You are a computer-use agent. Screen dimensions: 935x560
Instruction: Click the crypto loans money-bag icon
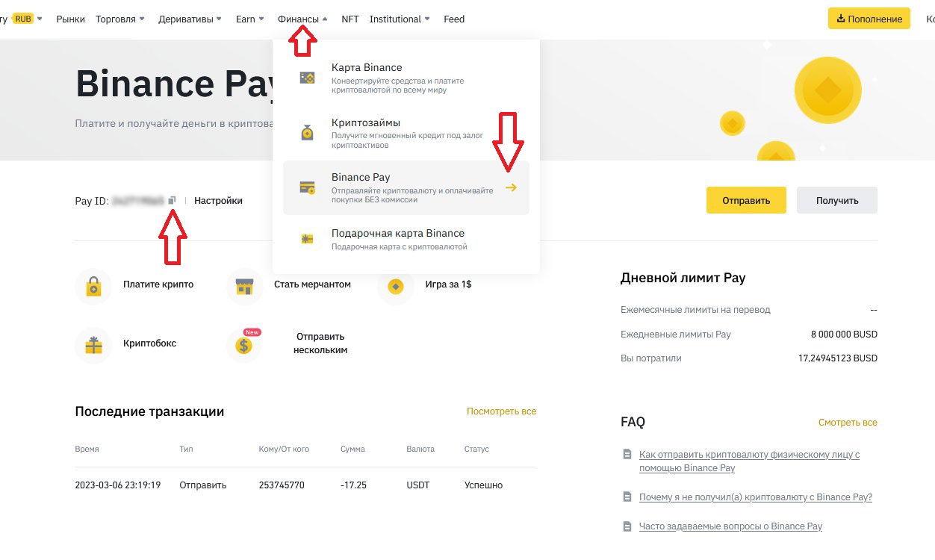(x=307, y=133)
